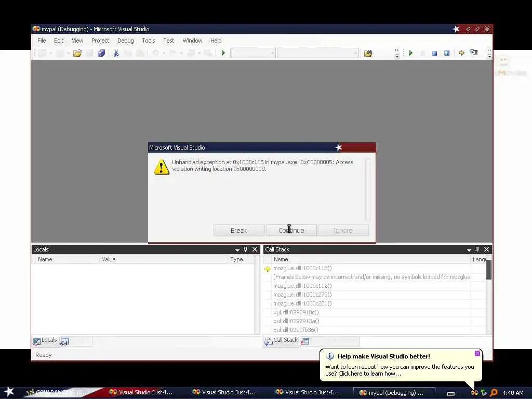Open the Debug menu
The width and height of the screenshot is (532, 399).
[x=126, y=41]
